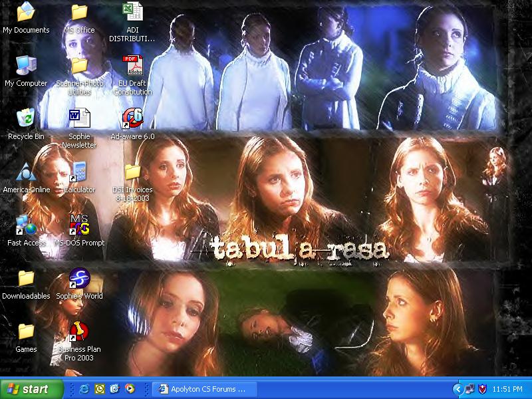Image resolution: width=532 pixels, height=399 pixels.
Task: Launch Windows Media Player from Quick Launch
Action: pyautogui.click(x=130, y=389)
